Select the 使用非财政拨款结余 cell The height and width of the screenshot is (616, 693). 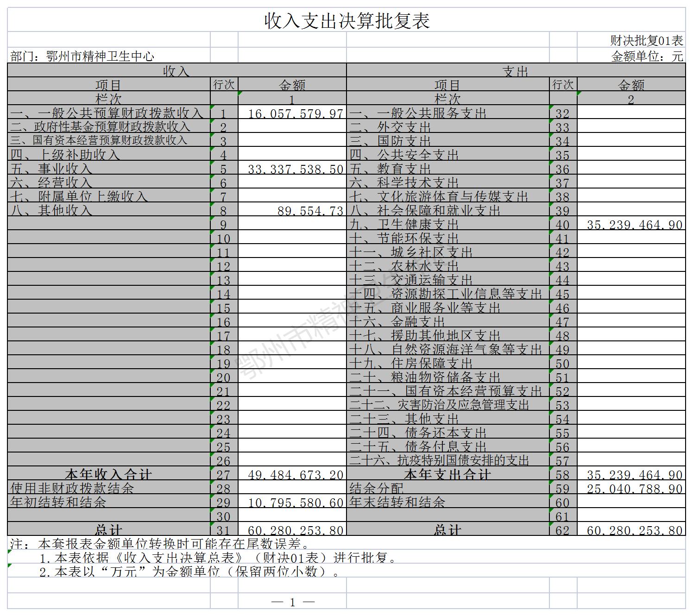tap(109, 488)
